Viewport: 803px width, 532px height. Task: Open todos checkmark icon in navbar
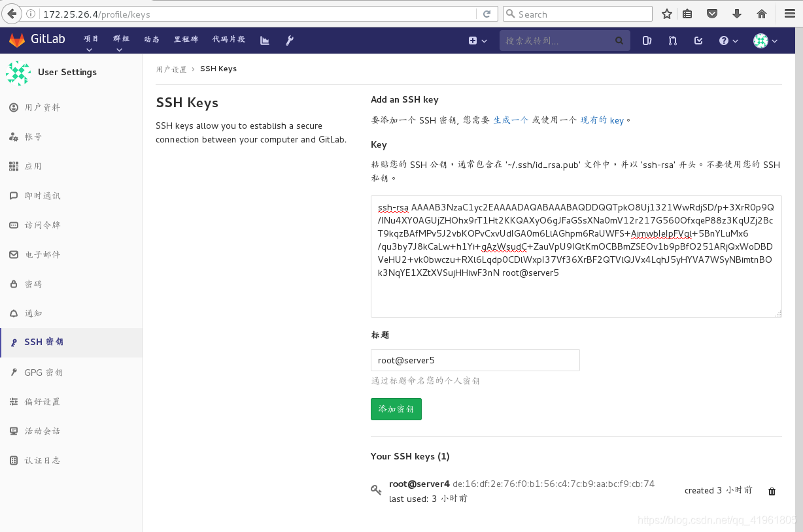[698, 41]
